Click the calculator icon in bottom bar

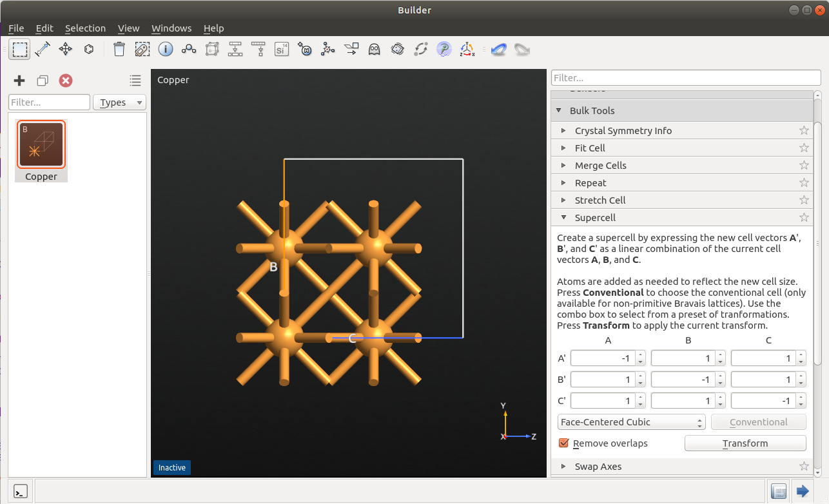(778, 491)
